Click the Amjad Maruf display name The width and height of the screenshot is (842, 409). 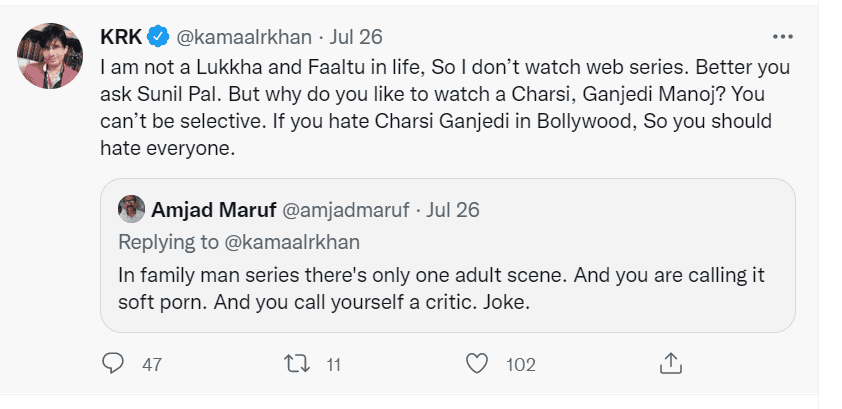[x=209, y=210]
